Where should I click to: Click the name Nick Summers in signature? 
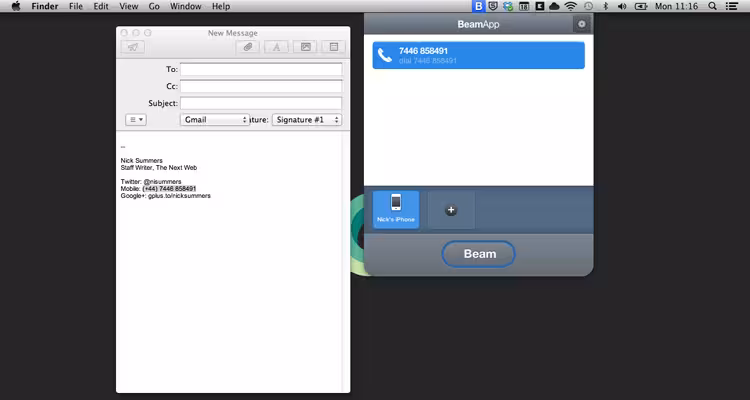(142, 161)
